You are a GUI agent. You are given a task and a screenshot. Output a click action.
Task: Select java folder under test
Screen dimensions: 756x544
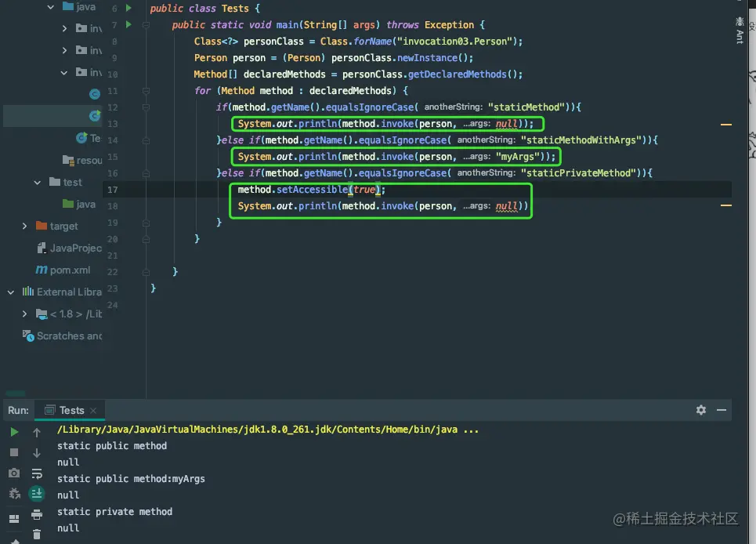[x=79, y=204]
